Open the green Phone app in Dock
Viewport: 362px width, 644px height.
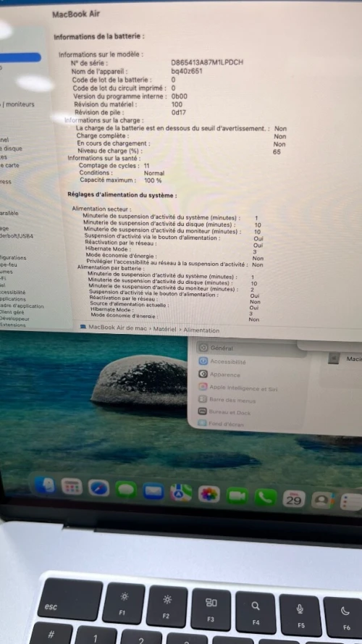click(x=265, y=498)
